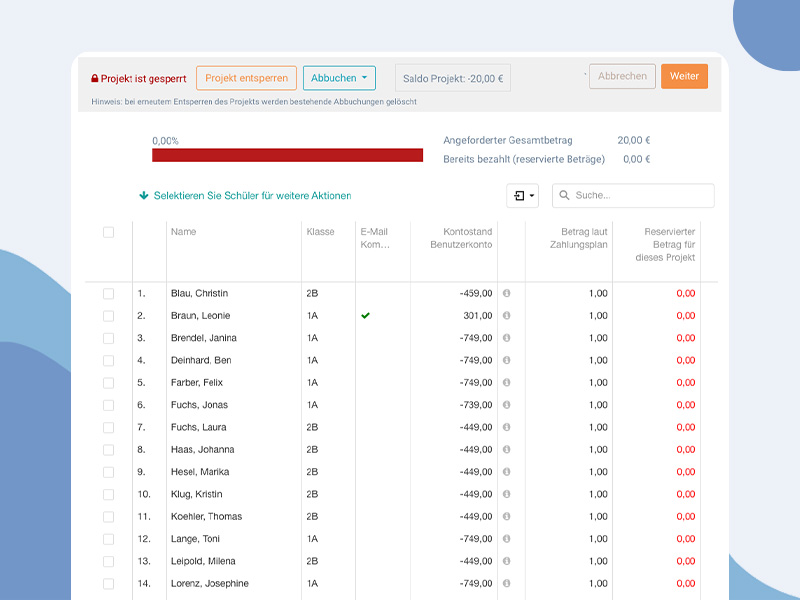The image size is (800, 600).
Task: View info icon for Klug, Kristin
Action: (x=506, y=494)
